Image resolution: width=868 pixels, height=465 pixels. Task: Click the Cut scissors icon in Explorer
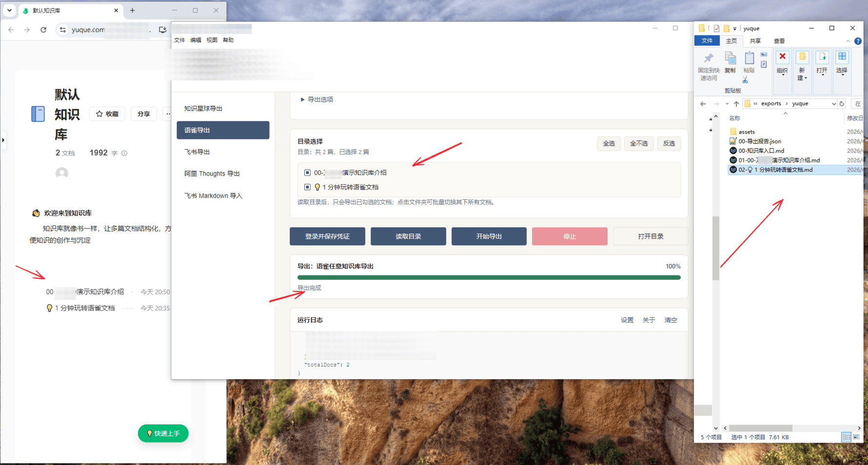[x=745, y=79]
